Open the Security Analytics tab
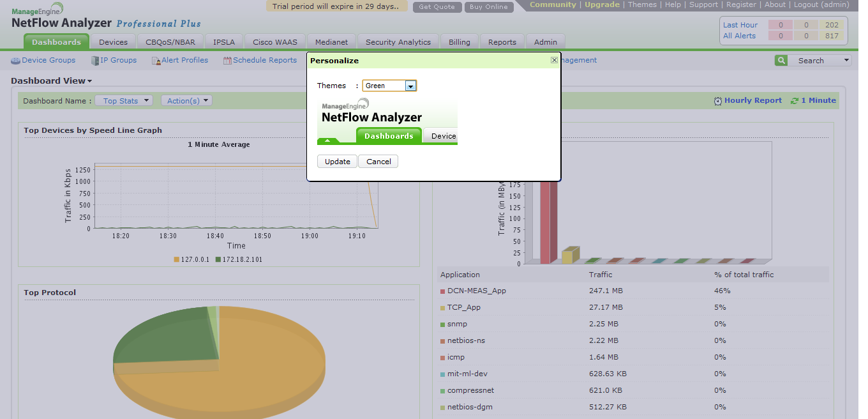The width and height of the screenshot is (868, 419). (x=398, y=42)
